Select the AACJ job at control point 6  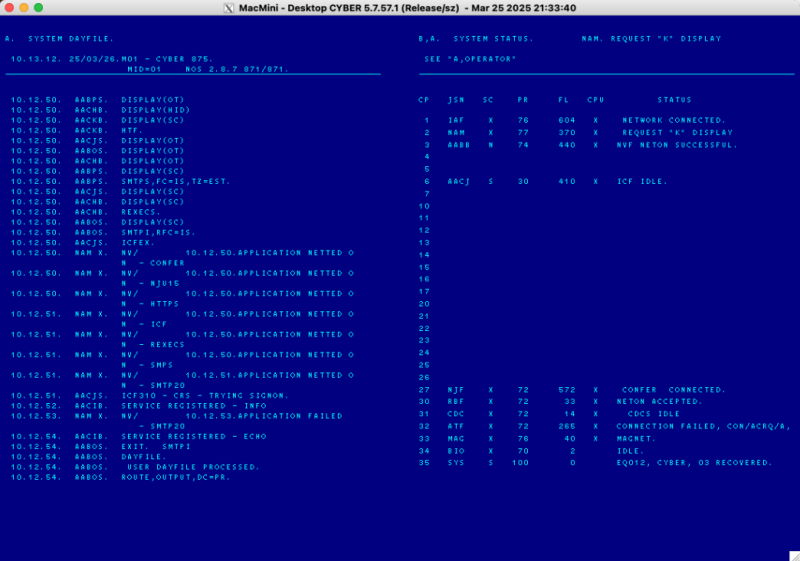[x=545, y=182]
